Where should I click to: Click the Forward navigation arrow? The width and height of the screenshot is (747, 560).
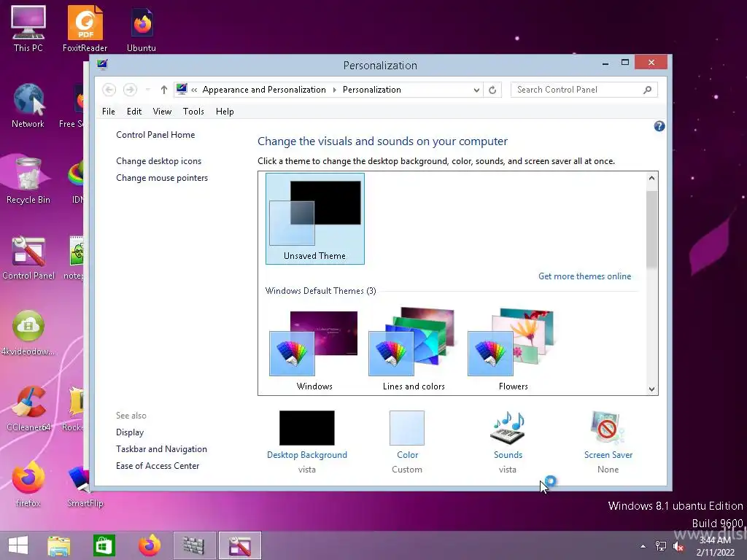coord(130,90)
